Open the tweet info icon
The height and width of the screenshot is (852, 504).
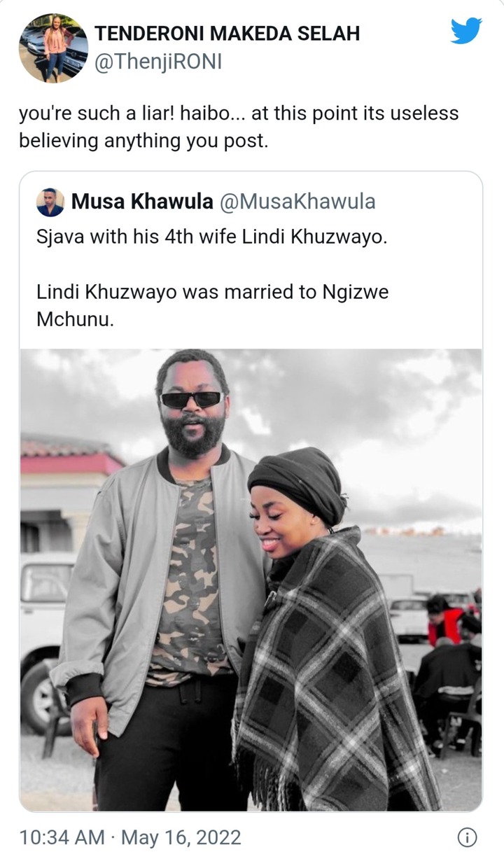[467, 837]
